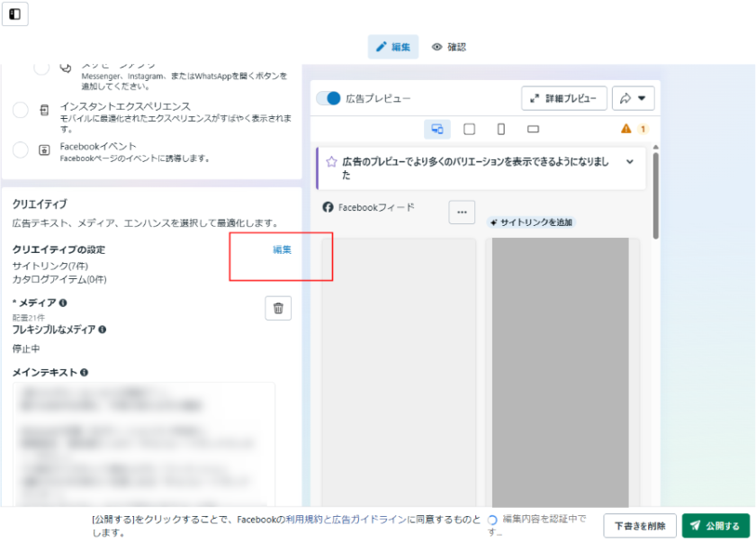Click the sidebar panel toggle icon
This screenshot has height=543, width=756.
coord(15,14)
